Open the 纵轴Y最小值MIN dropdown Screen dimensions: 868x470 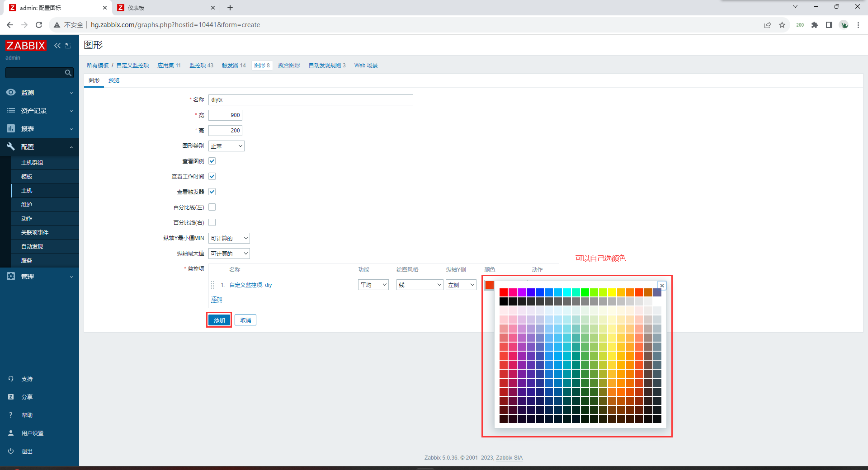point(229,238)
